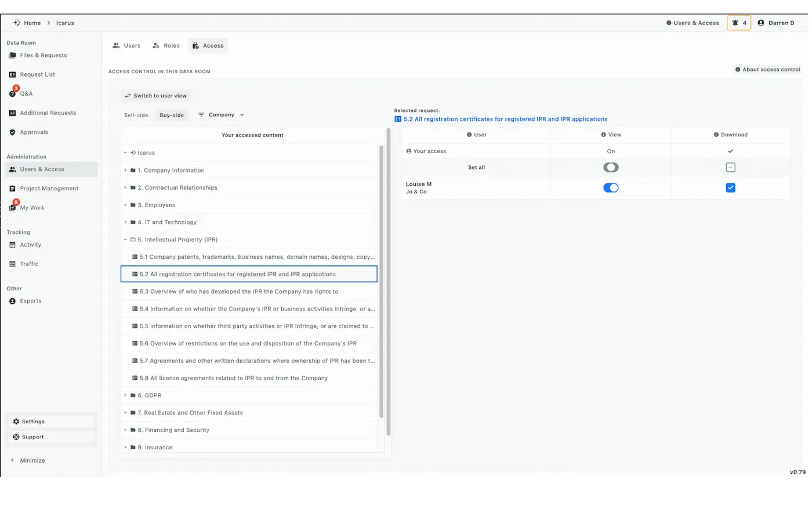Collapse 5. Intellectual Property folder
The height and width of the screenshot is (508, 812).
[x=125, y=240]
